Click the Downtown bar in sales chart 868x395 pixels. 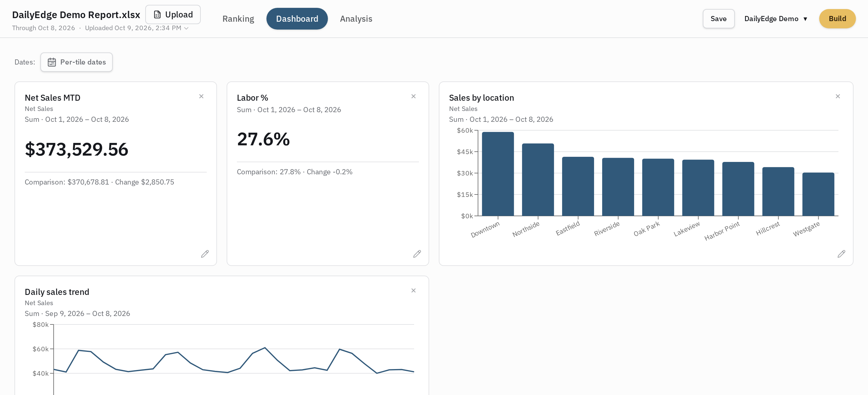(x=498, y=174)
